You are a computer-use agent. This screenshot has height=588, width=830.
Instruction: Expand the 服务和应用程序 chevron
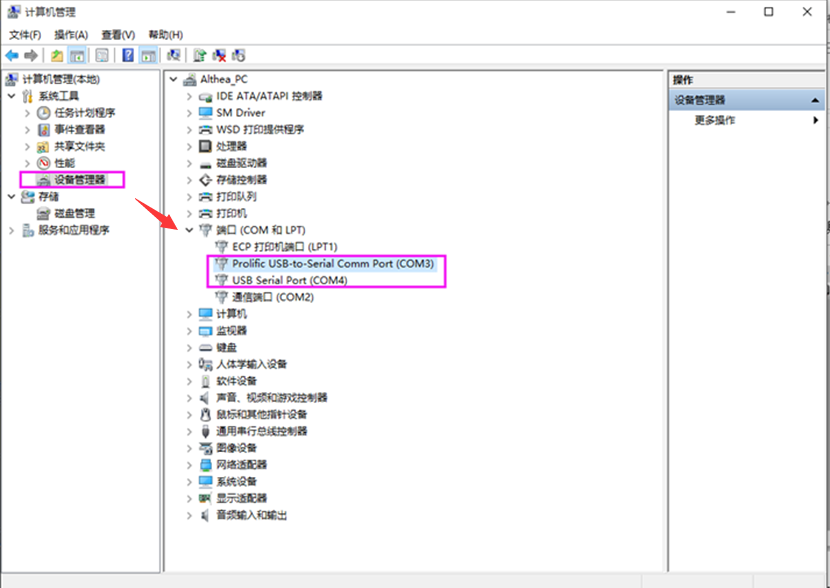click(12, 230)
